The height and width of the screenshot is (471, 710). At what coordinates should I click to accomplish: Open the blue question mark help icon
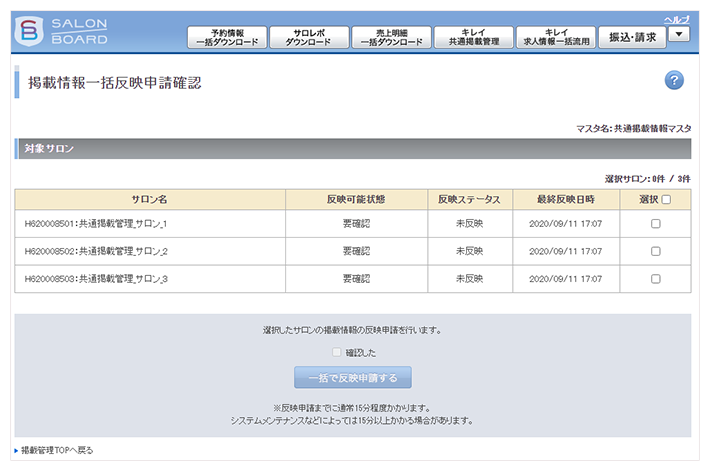(x=674, y=81)
